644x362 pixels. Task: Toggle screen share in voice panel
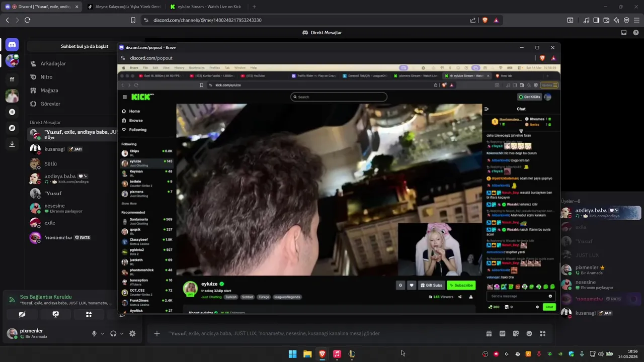[55, 314]
